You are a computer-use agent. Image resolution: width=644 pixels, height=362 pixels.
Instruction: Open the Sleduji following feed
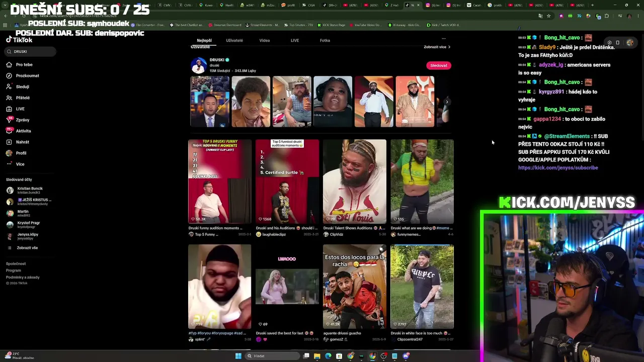click(18, 86)
